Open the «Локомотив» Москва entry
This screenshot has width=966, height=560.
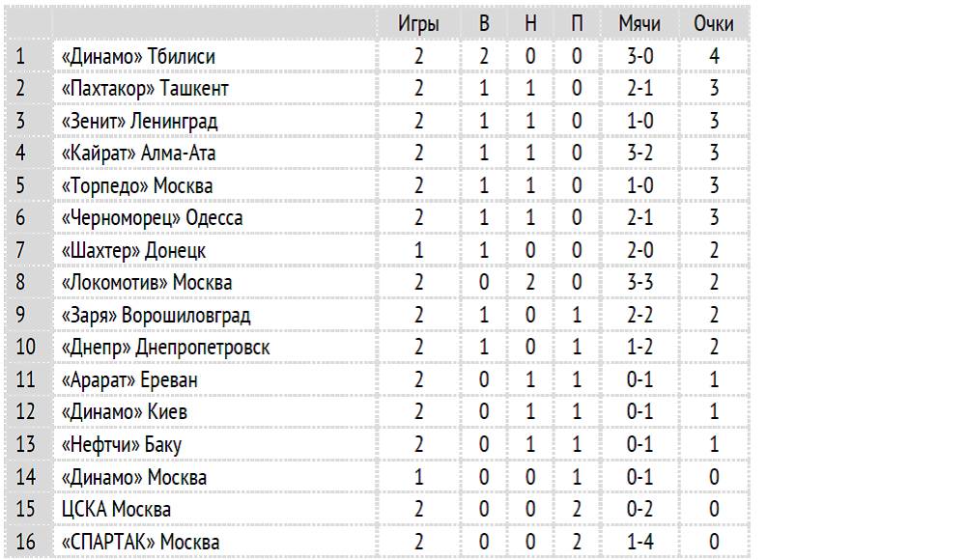coord(147,283)
